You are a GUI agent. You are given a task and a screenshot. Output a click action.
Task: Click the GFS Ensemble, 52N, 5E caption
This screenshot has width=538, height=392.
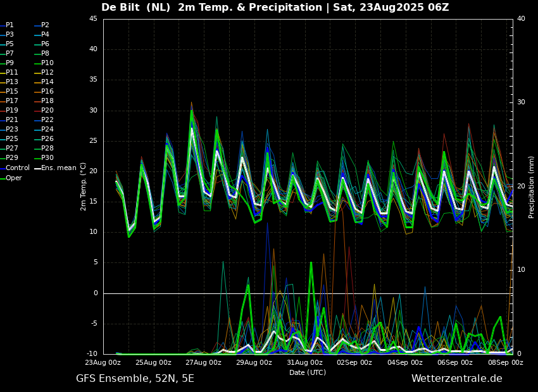(135, 379)
